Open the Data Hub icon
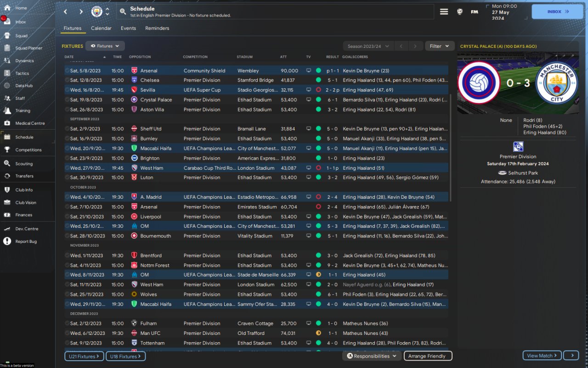 (7, 86)
